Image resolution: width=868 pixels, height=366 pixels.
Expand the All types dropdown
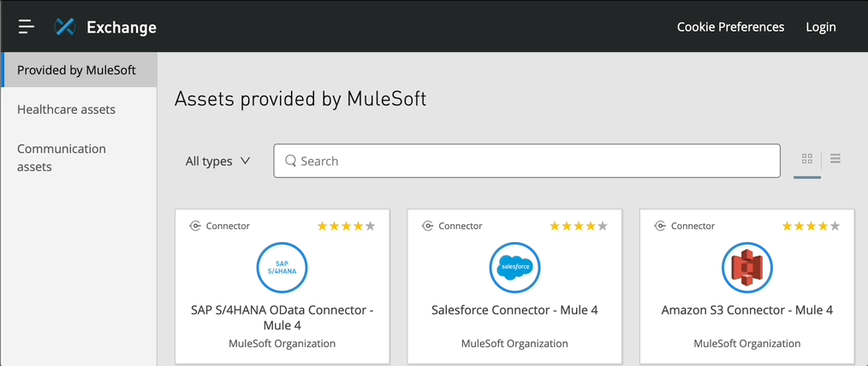click(217, 161)
